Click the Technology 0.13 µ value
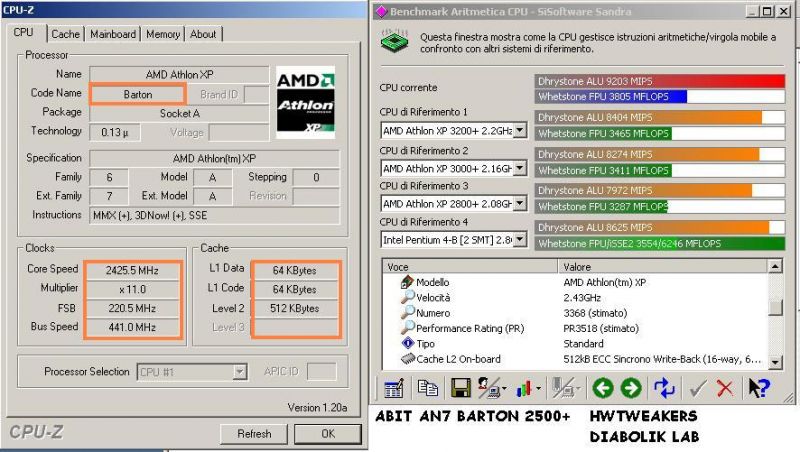Viewport: 800px width, 452px height. pyautogui.click(x=115, y=133)
